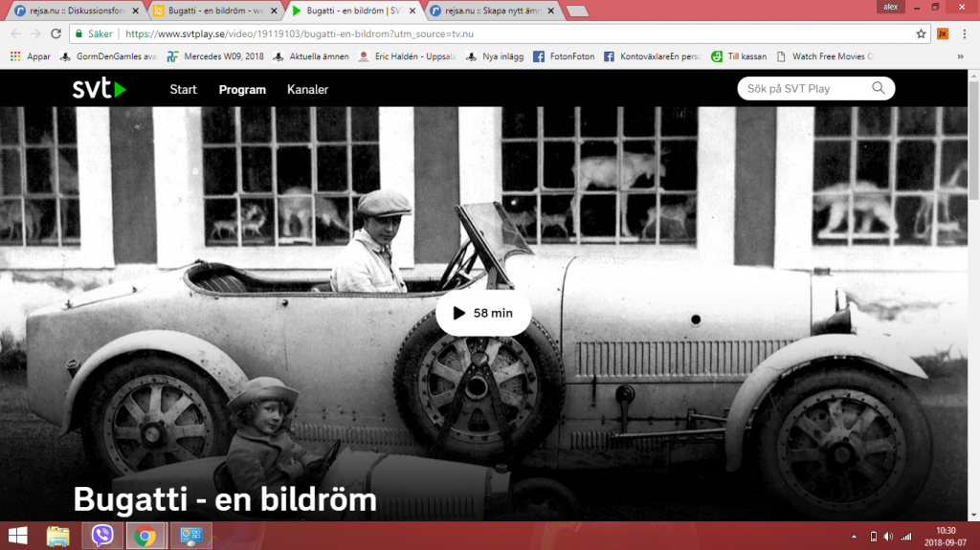This screenshot has width=980, height=550.
Task: Click the SVT Play logo
Action: coord(100,89)
